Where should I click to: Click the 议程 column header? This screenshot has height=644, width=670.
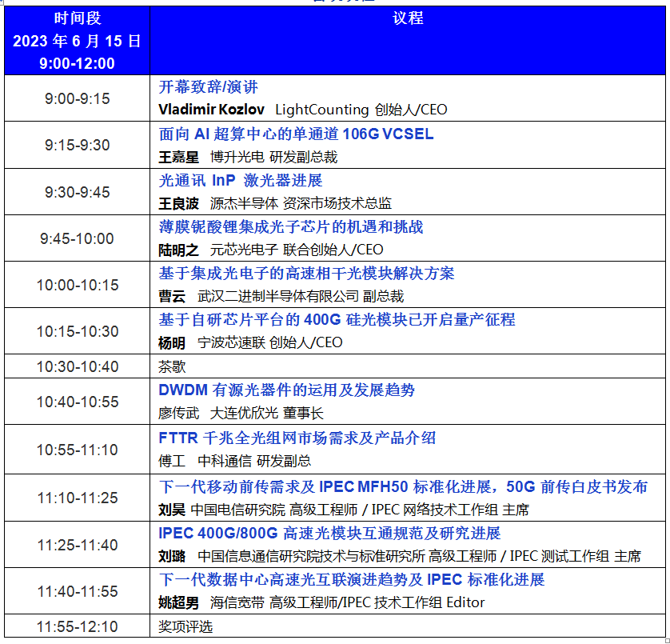point(407,18)
